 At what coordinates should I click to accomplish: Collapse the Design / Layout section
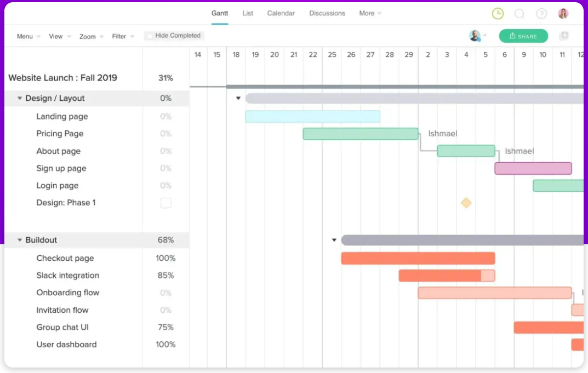(x=20, y=98)
